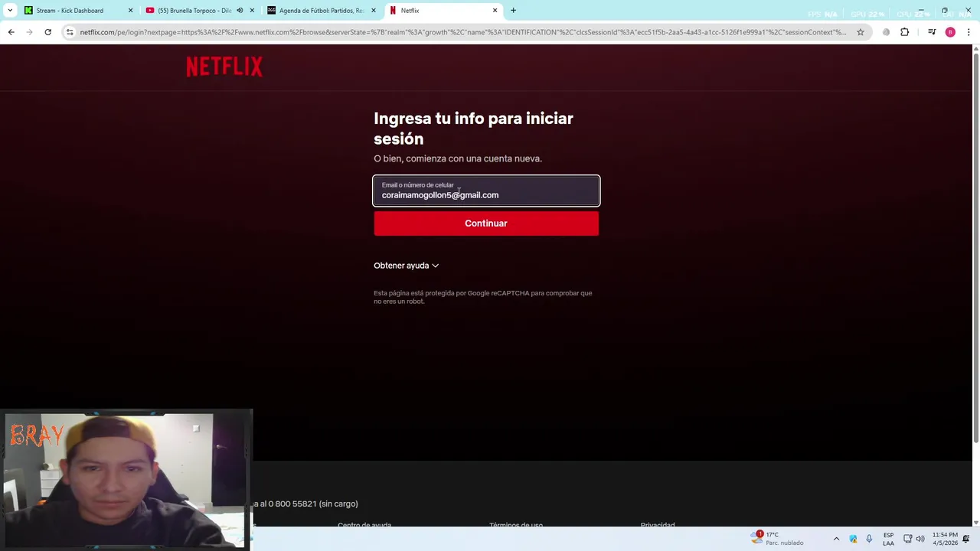Screen dimensions: 980x551
Task: Open the weather widget showing 17°C
Action: pyautogui.click(x=778, y=539)
